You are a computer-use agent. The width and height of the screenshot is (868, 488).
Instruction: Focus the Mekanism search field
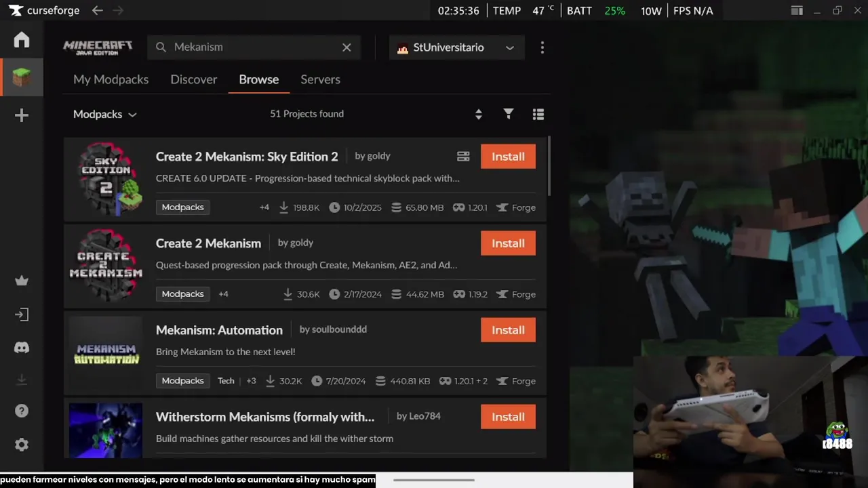point(254,47)
